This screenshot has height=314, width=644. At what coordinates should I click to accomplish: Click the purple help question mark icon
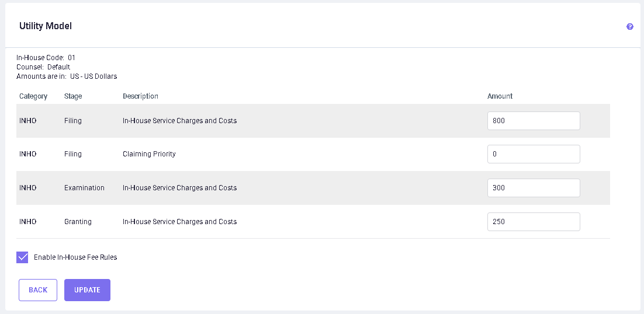point(630,27)
